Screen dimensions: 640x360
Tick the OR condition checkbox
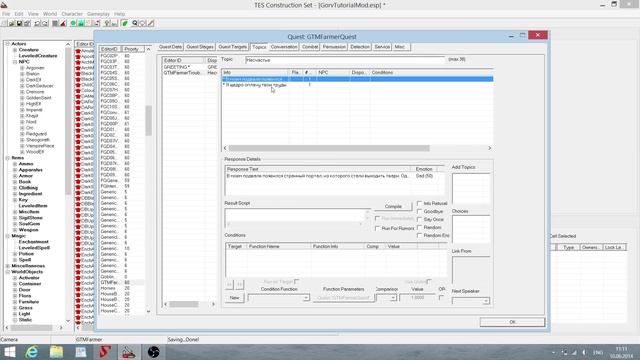[441, 298]
